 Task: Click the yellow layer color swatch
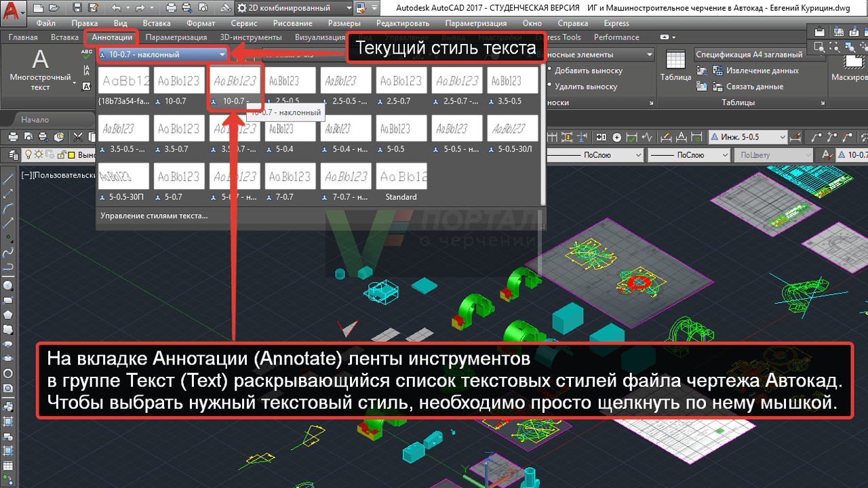point(71,155)
